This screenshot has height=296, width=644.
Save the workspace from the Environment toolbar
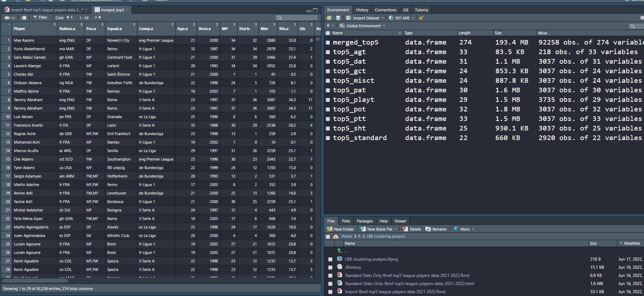(x=338, y=18)
